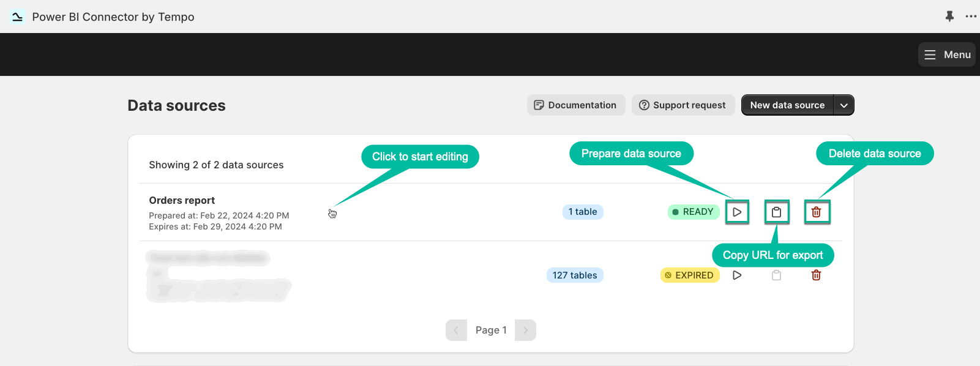Click Expires at Feb 29, 2024 text
The width and height of the screenshot is (980, 366).
215,226
